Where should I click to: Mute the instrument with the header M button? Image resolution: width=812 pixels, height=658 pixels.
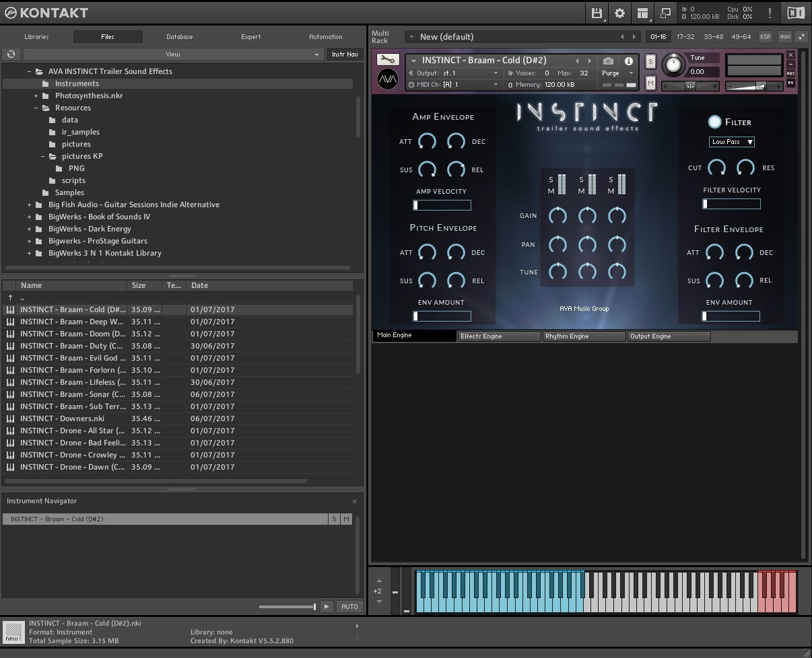pos(650,83)
